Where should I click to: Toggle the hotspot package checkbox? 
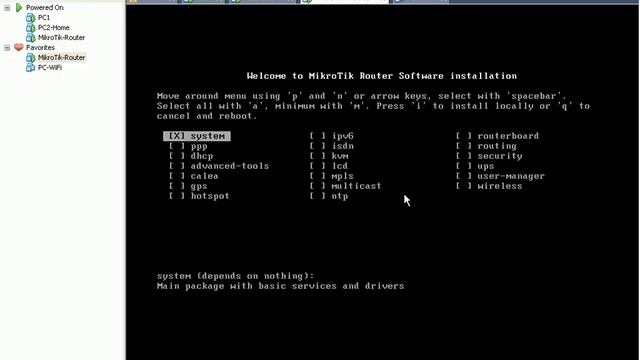coord(177,196)
